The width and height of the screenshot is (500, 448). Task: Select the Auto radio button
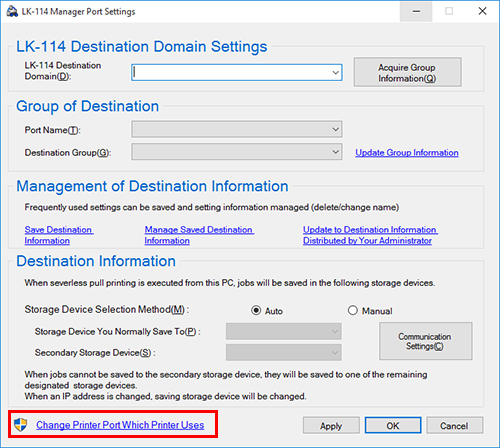tap(256, 311)
